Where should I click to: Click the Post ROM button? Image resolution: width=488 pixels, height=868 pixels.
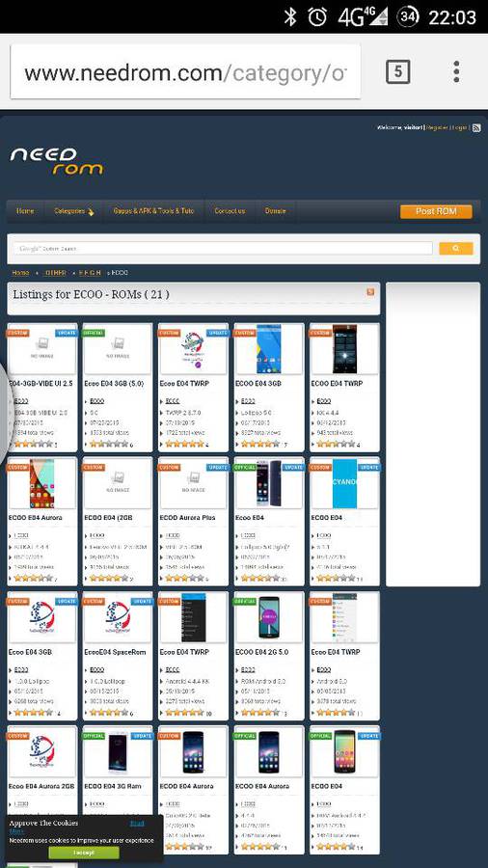coord(436,211)
